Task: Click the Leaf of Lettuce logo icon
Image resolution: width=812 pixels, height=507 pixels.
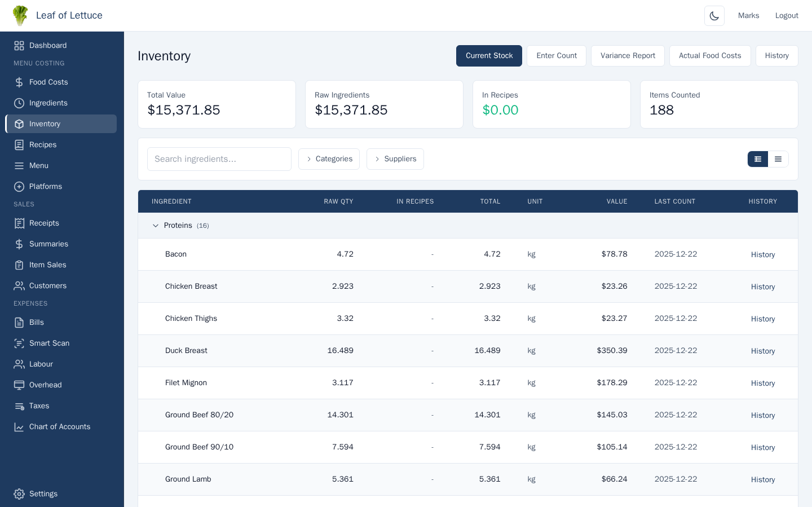Action: 20,16
